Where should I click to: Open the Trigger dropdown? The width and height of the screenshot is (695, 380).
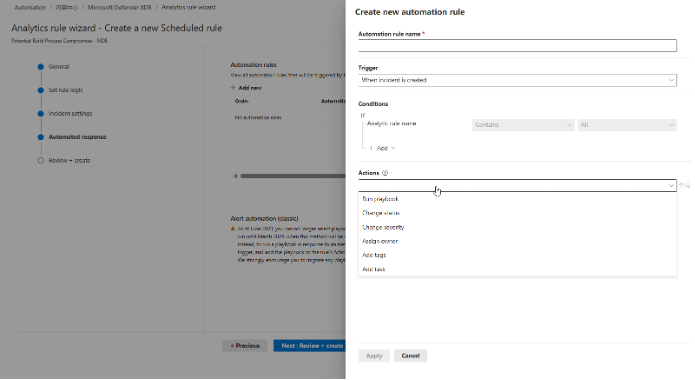point(517,80)
